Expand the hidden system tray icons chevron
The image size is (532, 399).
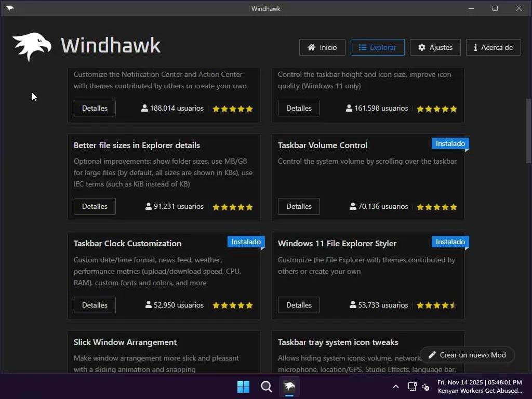click(x=395, y=387)
